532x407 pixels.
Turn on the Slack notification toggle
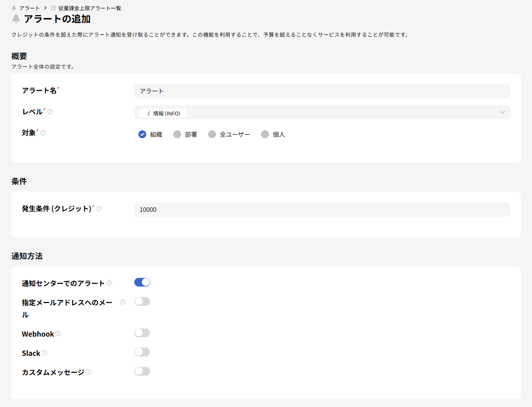(x=142, y=352)
